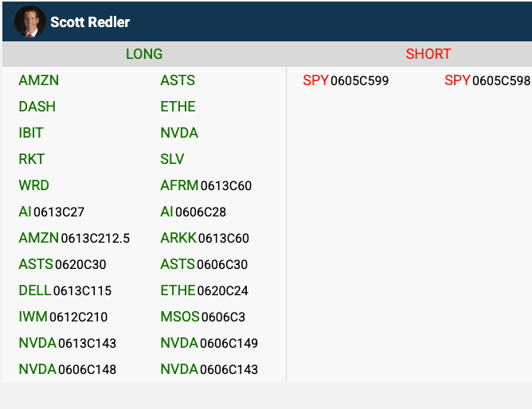Viewport: 532px width, 409px height.
Task: Open the short SPY 0605C599 option
Action: [346, 80]
